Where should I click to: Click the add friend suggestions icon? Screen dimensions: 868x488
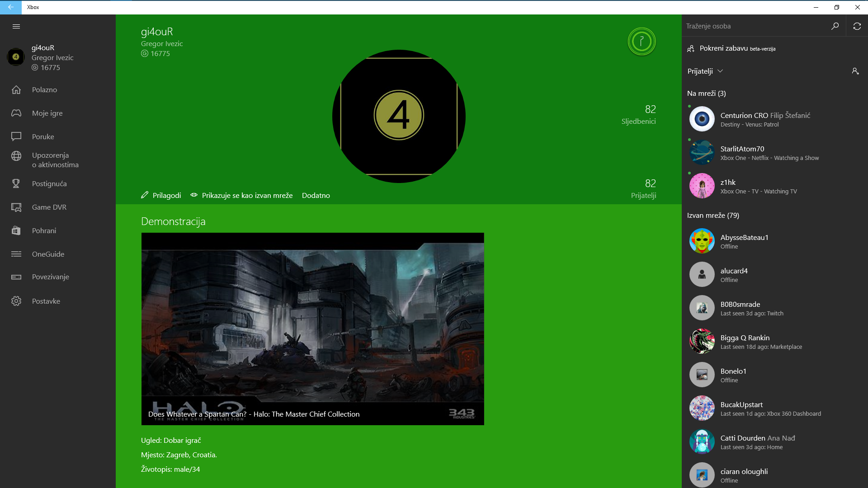point(855,71)
